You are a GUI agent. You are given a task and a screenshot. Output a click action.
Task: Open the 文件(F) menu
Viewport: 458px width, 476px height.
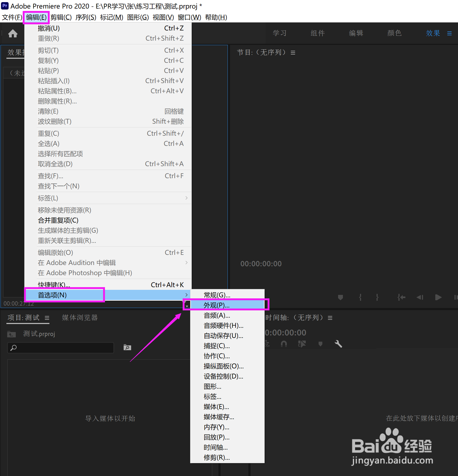[12, 17]
